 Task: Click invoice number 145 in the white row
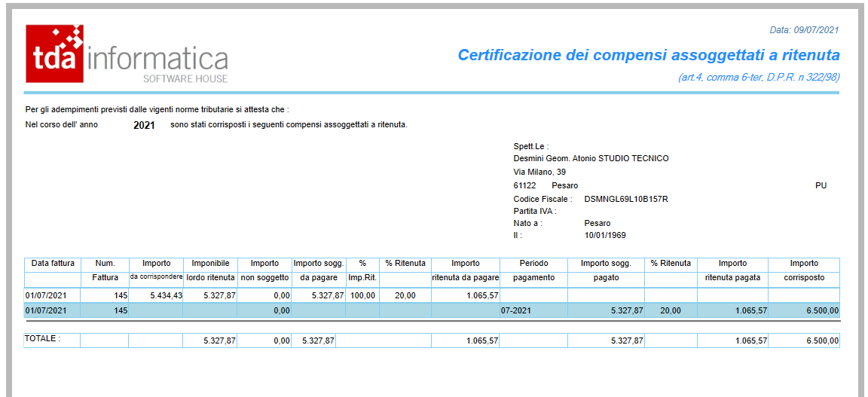pos(121,296)
